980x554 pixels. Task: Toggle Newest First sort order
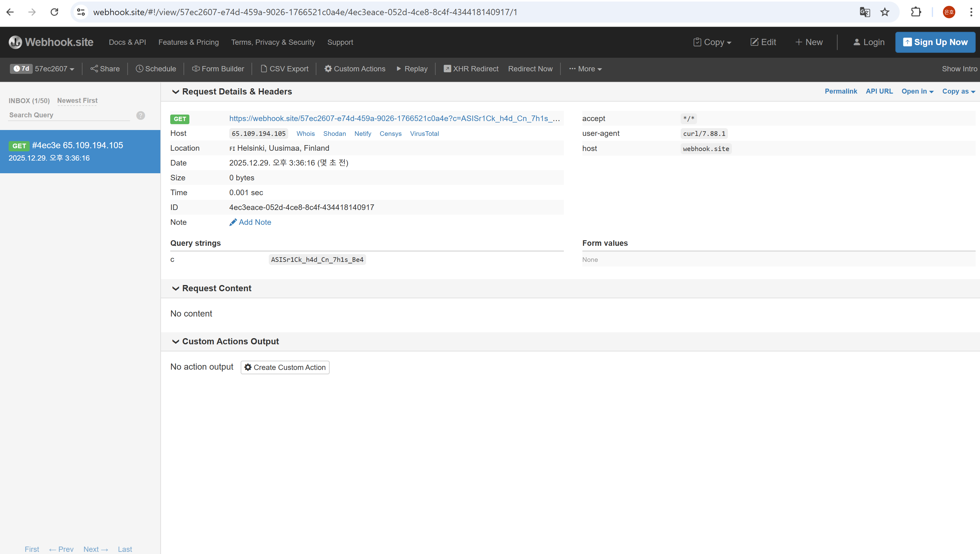coord(77,100)
